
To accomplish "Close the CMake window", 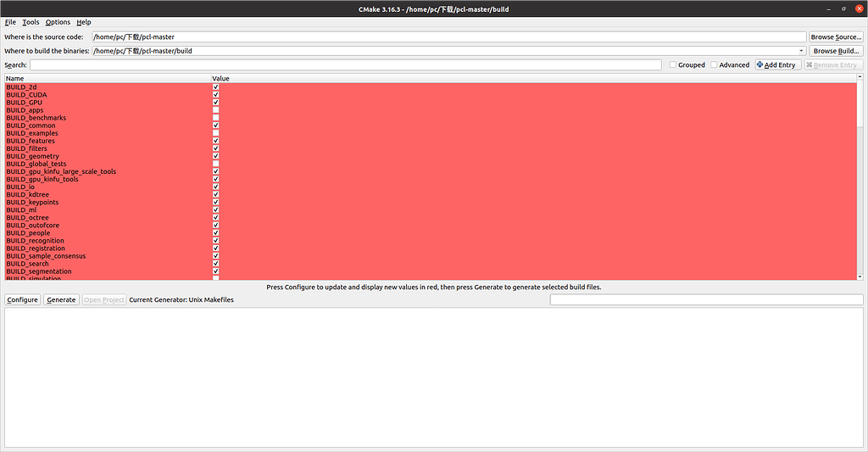I will click(x=860, y=8).
